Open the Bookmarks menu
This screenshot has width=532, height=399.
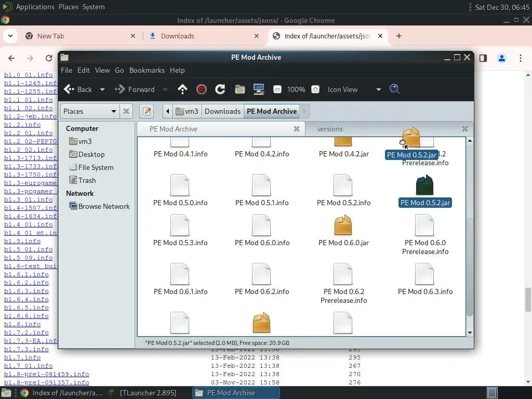click(147, 70)
